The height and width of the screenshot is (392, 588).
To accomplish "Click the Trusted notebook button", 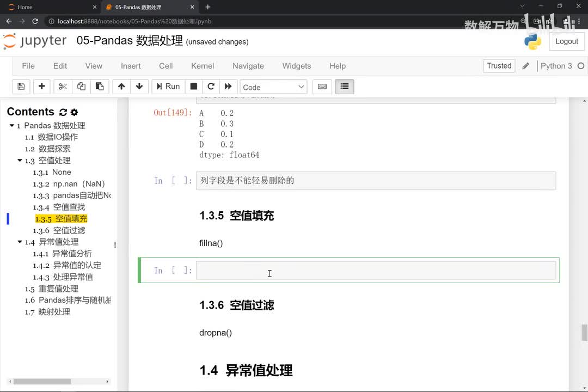I will tap(499, 66).
